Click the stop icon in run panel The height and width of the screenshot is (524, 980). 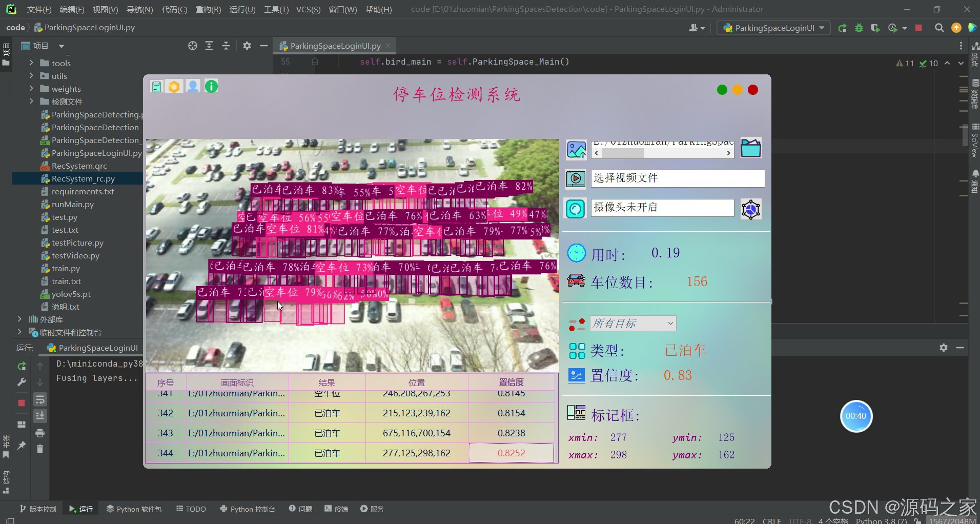tap(22, 403)
